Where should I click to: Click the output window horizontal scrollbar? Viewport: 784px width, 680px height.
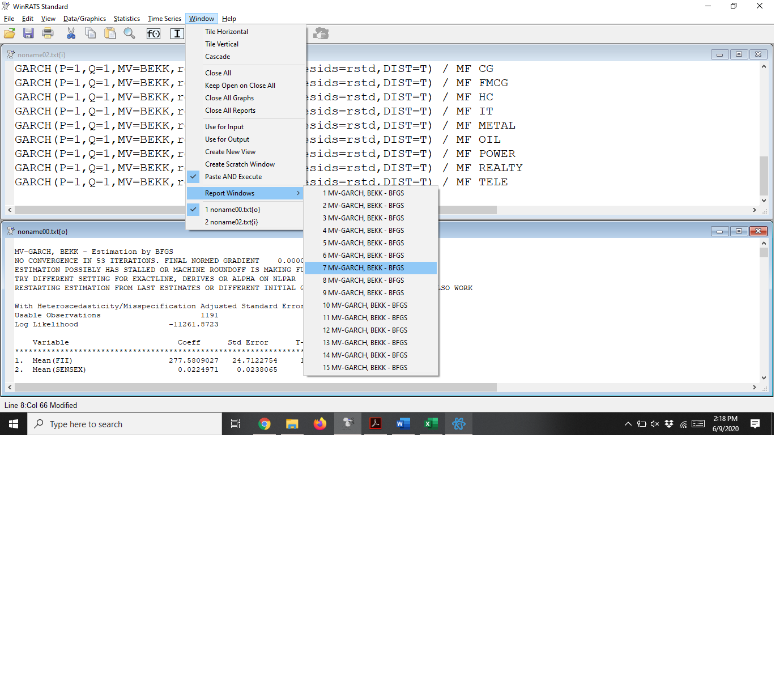(x=255, y=388)
